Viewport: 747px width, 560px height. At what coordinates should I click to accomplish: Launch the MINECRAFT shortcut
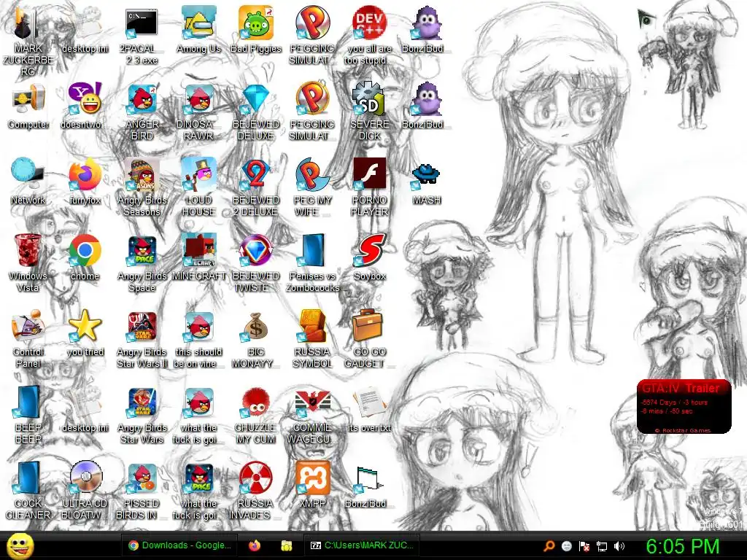[x=198, y=251]
